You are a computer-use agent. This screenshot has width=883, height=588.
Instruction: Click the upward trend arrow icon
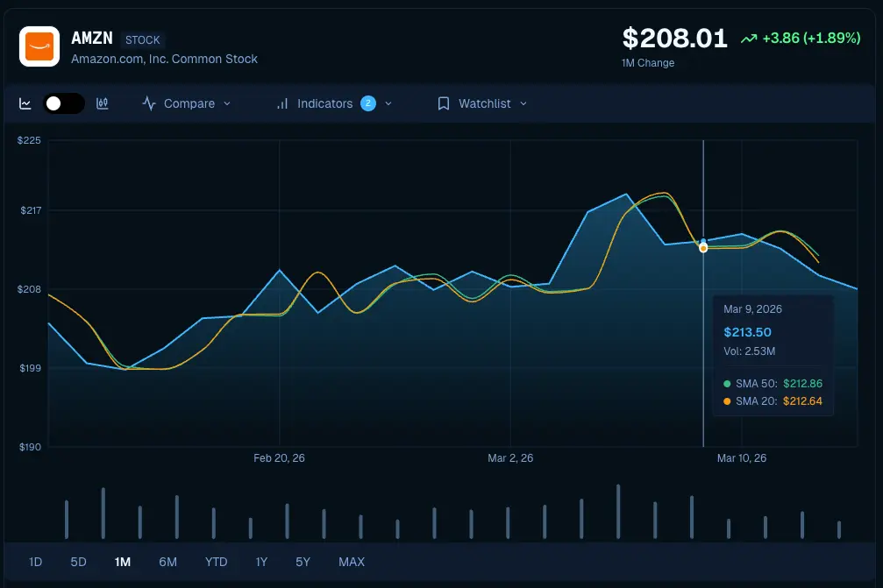pyautogui.click(x=749, y=39)
